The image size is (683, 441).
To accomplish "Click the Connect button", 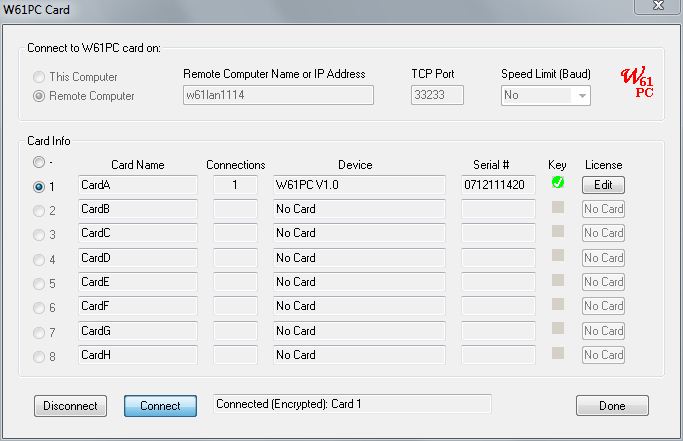I will pyautogui.click(x=160, y=406).
